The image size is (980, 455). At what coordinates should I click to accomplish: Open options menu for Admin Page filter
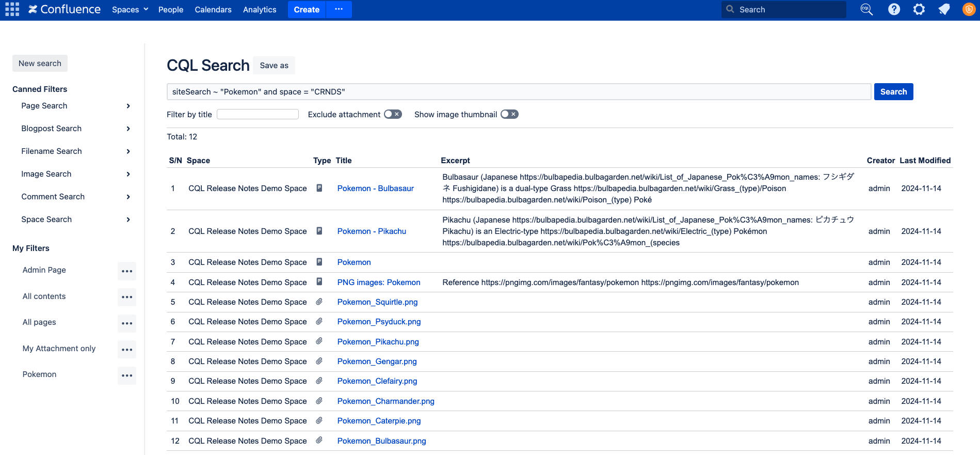pyautogui.click(x=127, y=271)
